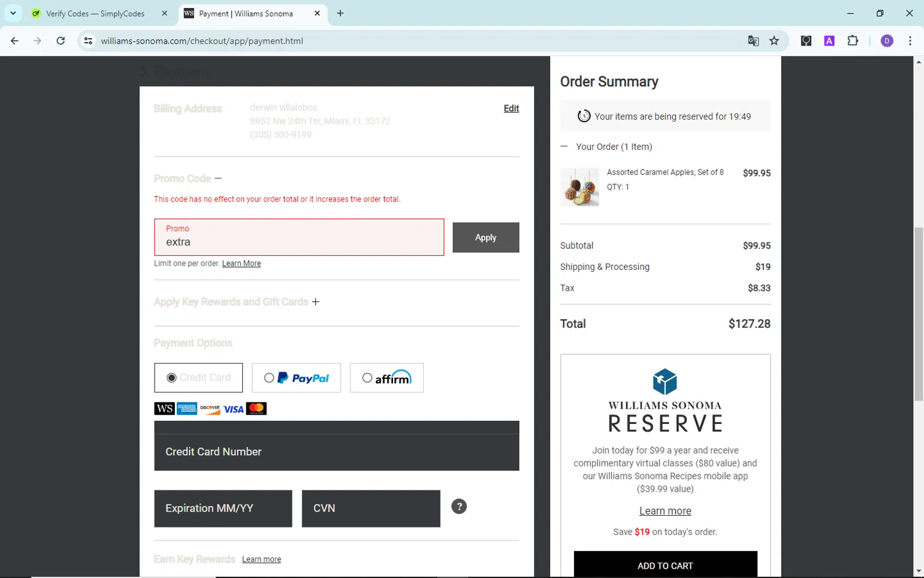Edit the billing address

(511, 108)
